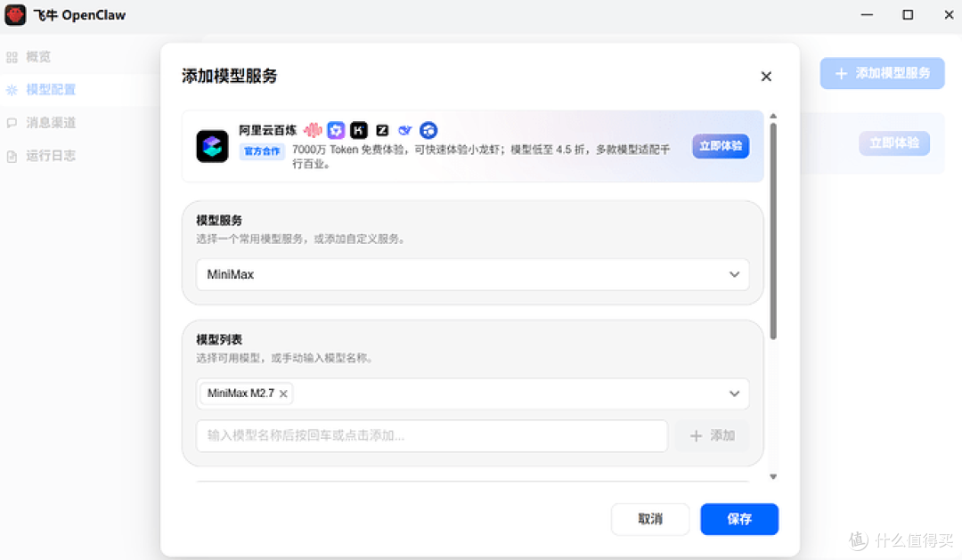Click the black K model icon in the banner
This screenshot has height=560, width=962.
coord(359,130)
